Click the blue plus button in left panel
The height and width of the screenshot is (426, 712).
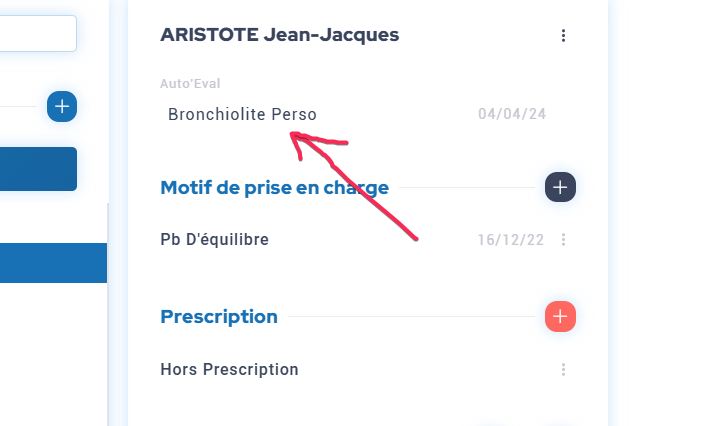point(62,106)
